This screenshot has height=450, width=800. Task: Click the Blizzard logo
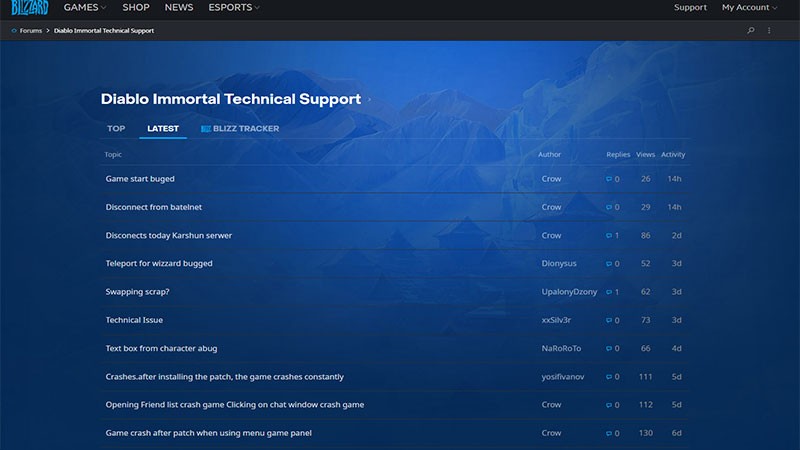click(30, 8)
